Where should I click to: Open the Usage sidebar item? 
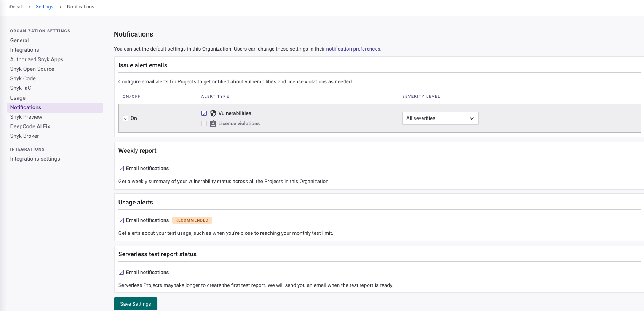click(18, 98)
